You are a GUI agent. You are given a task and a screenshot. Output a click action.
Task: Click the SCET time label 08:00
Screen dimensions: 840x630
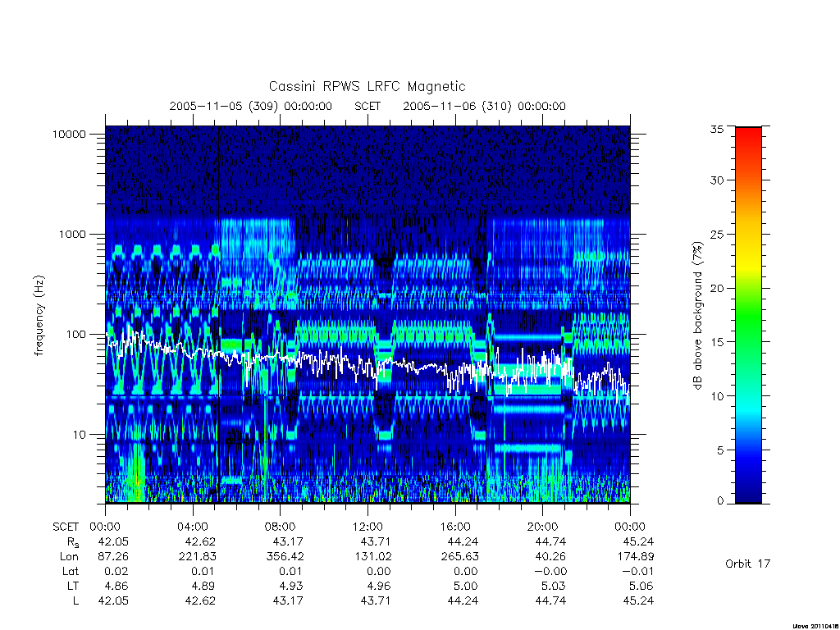pyautogui.click(x=281, y=527)
